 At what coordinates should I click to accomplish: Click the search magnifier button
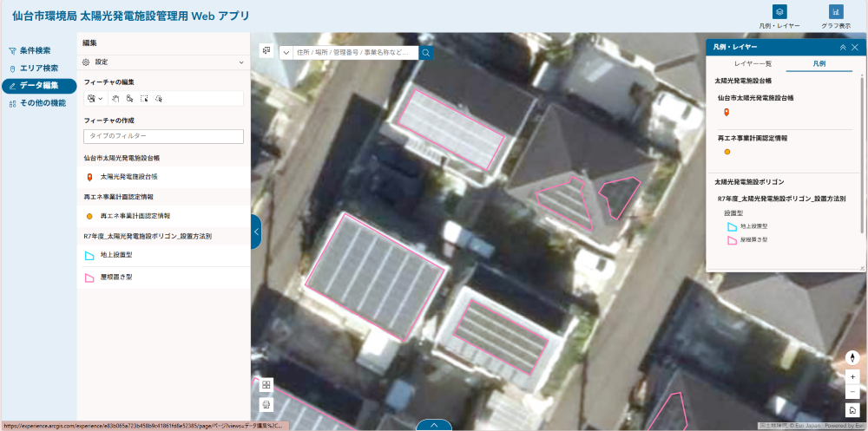click(x=425, y=53)
